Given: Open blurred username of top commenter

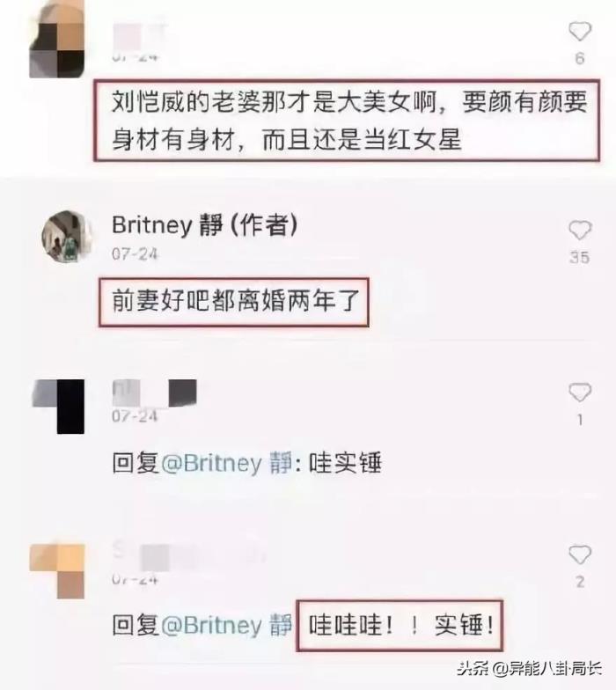Looking at the screenshot, I should click(x=140, y=37).
